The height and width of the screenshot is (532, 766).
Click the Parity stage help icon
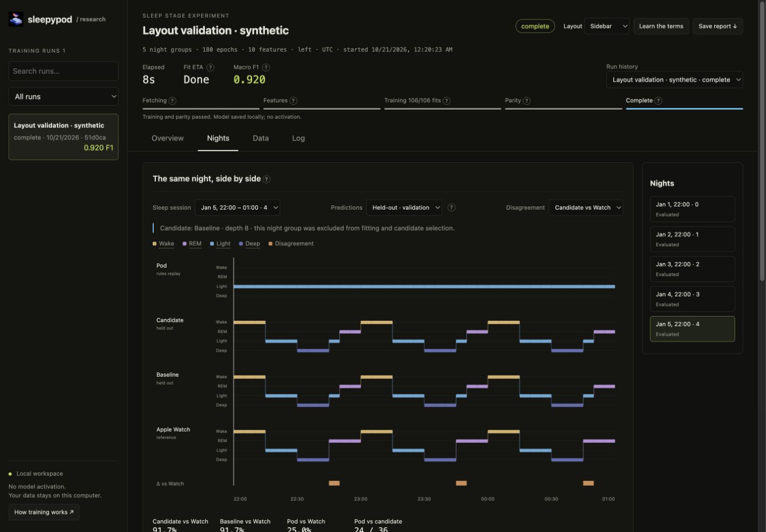click(526, 100)
